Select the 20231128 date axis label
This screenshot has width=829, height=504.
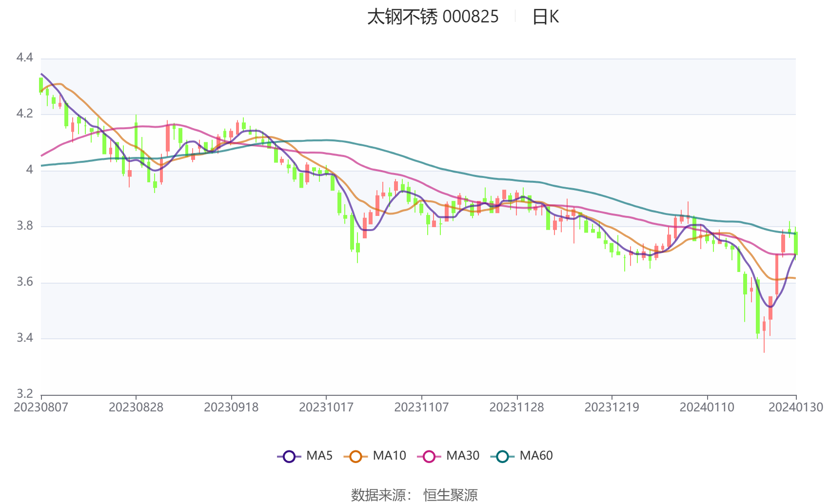point(516,407)
